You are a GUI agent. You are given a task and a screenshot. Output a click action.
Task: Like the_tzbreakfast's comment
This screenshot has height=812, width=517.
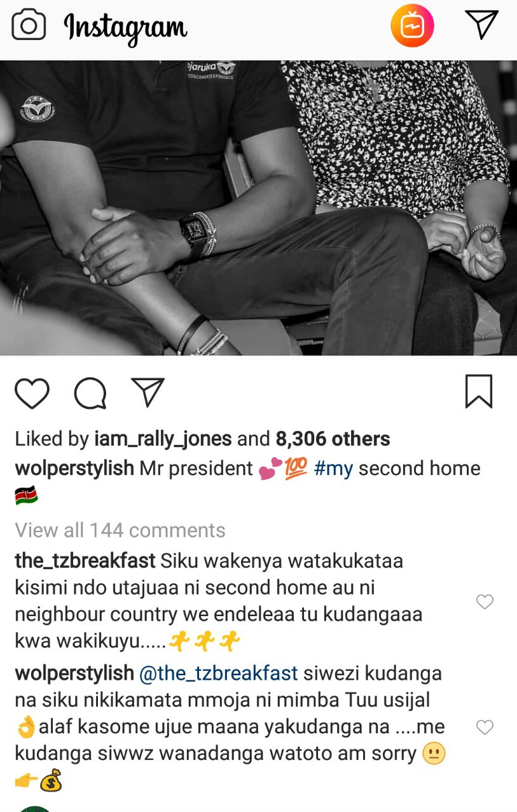[x=485, y=602]
